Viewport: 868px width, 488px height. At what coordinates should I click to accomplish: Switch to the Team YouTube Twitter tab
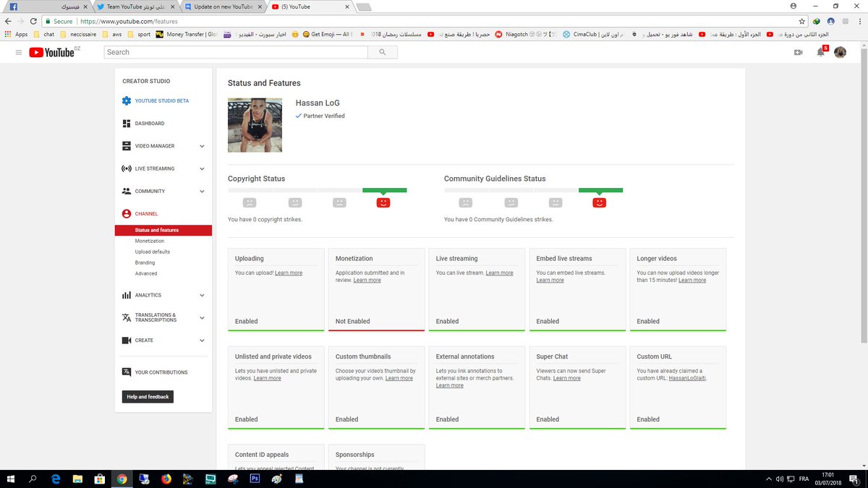135,7
